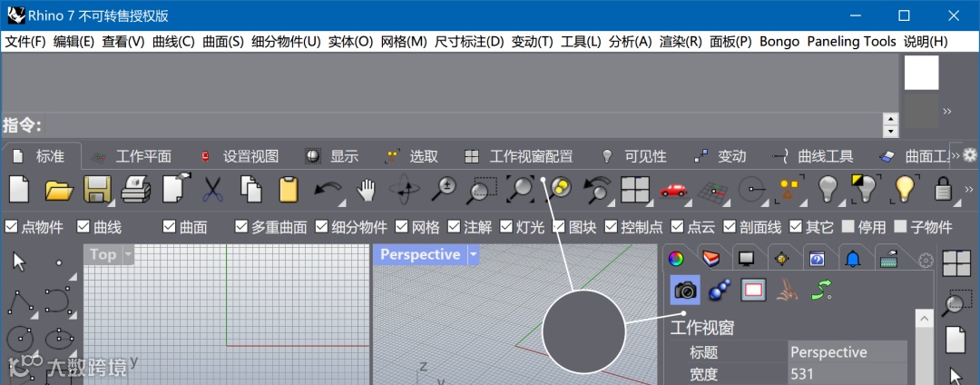Click the New file icon in Standard toolbar
The height and width of the screenshot is (385, 980).
point(19,189)
